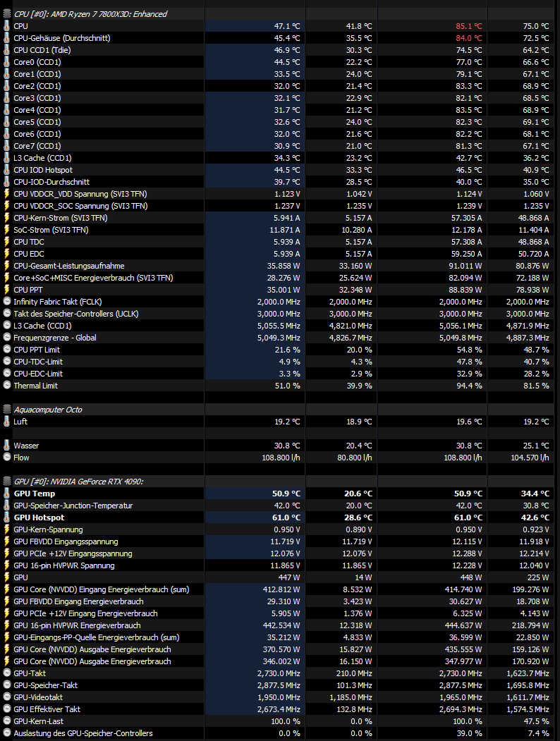Select the clock icon for GPU Effektiver Takt

[x=6, y=709]
